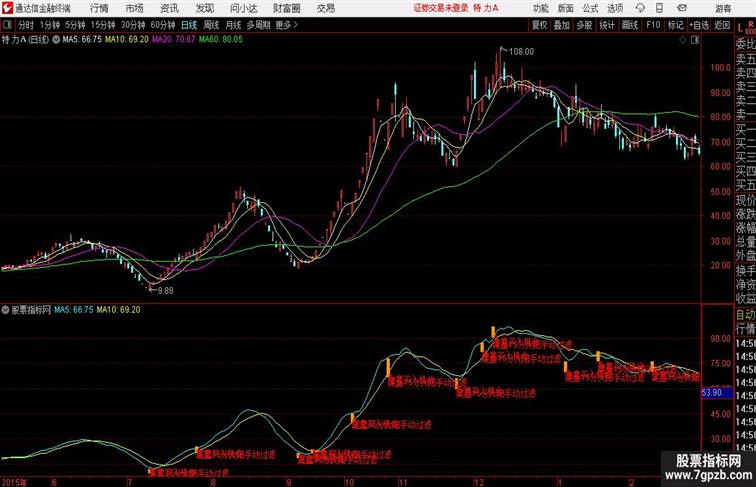Open the 发现 menu
This screenshot has height=487, width=756.
204,8
